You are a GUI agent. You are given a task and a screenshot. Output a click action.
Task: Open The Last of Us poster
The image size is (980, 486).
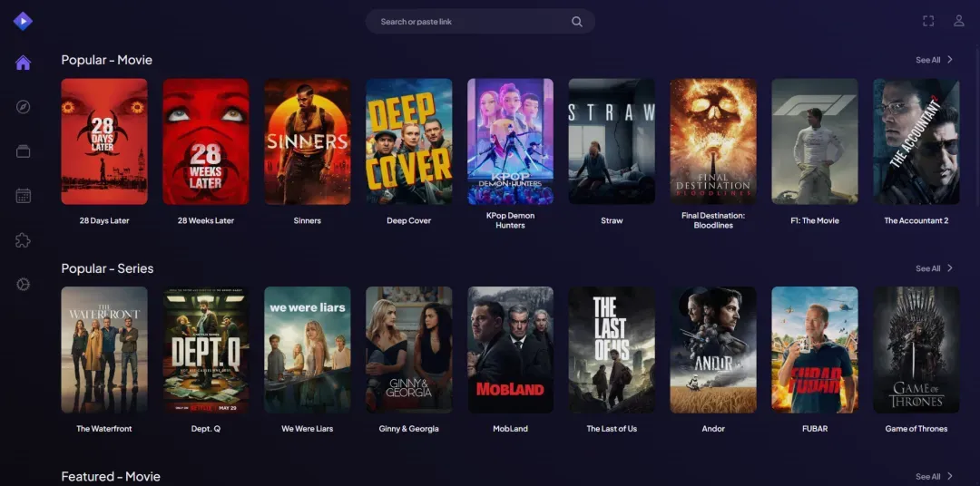click(x=612, y=350)
